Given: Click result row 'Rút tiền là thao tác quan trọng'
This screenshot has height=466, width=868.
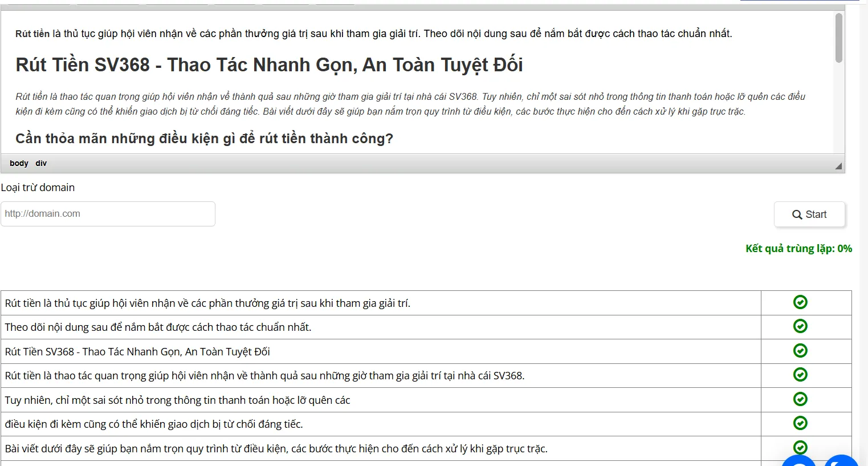Looking at the screenshot, I should (x=381, y=376).
